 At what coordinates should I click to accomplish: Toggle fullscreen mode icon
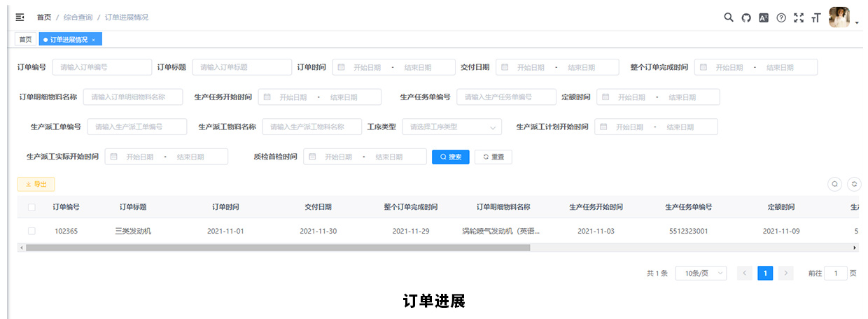click(799, 17)
